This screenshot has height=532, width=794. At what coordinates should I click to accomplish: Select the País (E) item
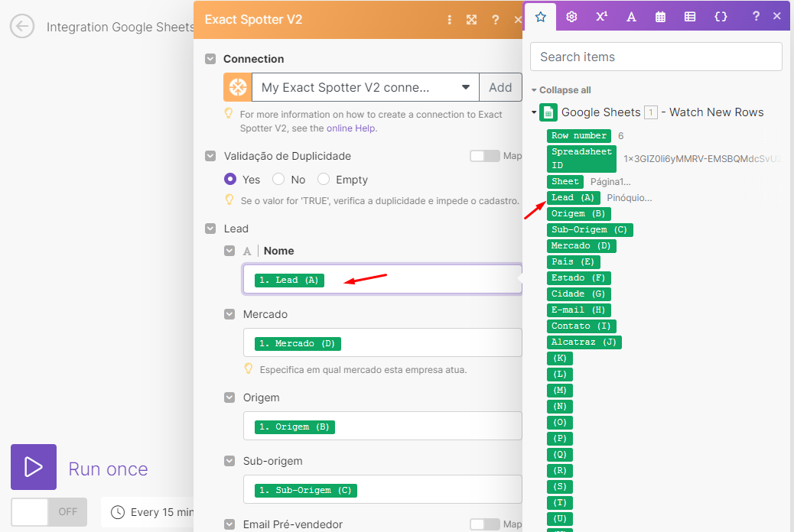573,261
